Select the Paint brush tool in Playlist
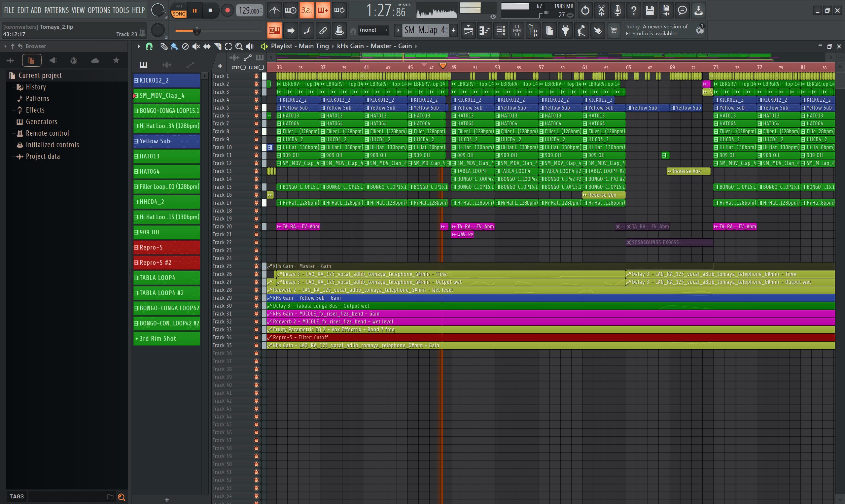This screenshot has width=845, height=504. [x=175, y=46]
